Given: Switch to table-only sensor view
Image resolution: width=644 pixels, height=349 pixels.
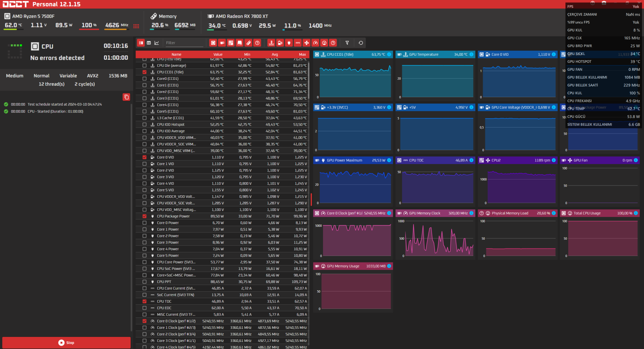Looking at the screenshot, I should [x=149, y=43].
